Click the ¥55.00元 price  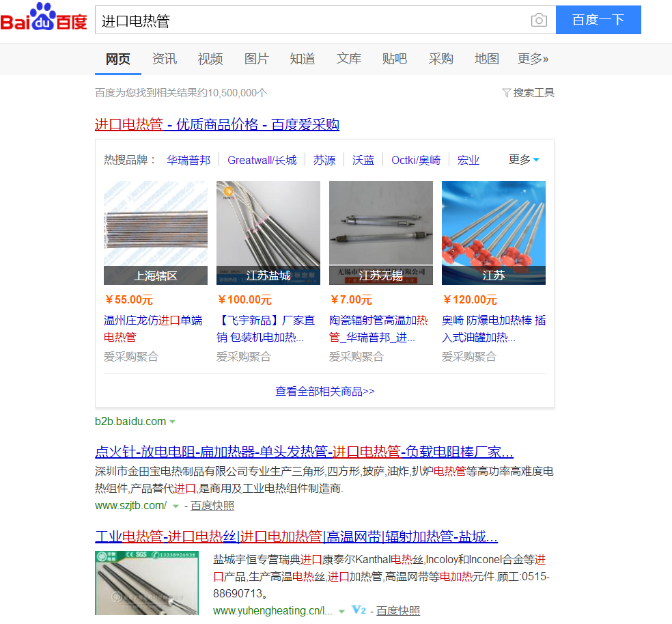coord(129,300)
